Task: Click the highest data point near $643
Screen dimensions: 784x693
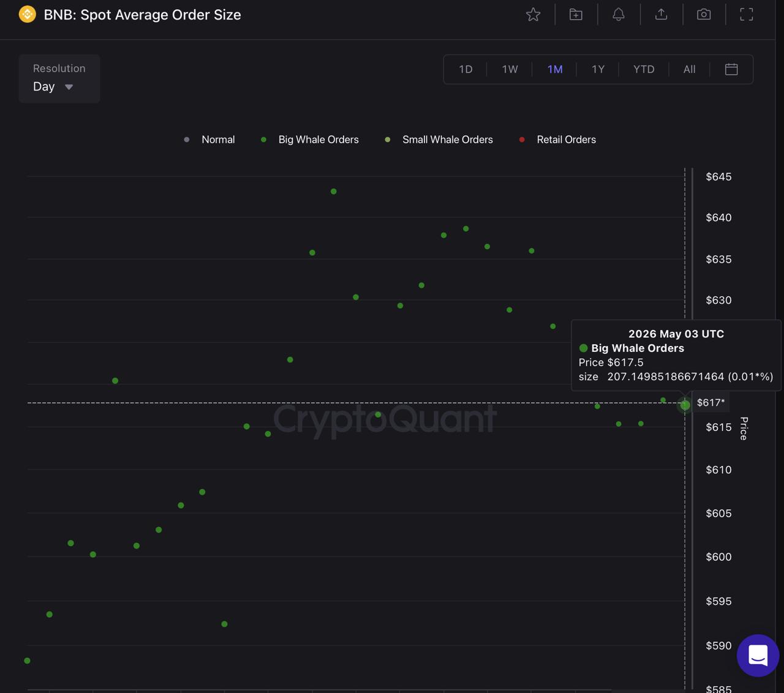Action: (x=334, y=192)
